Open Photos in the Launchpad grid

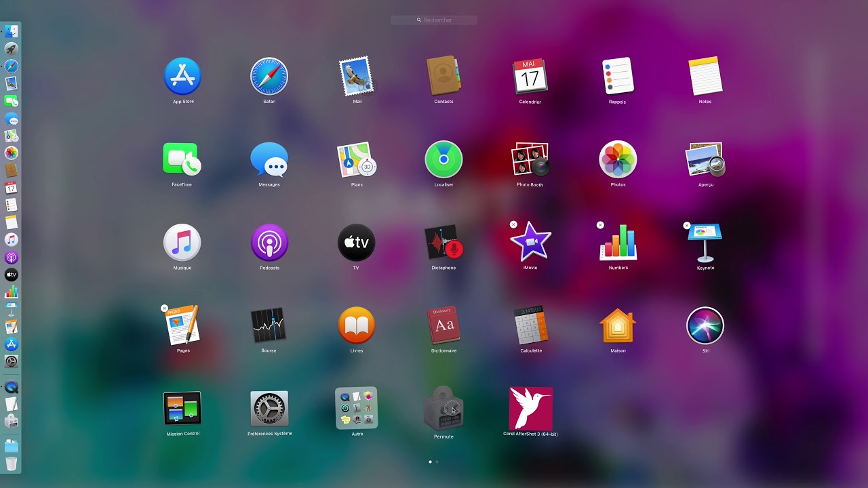tap(618, 159)
